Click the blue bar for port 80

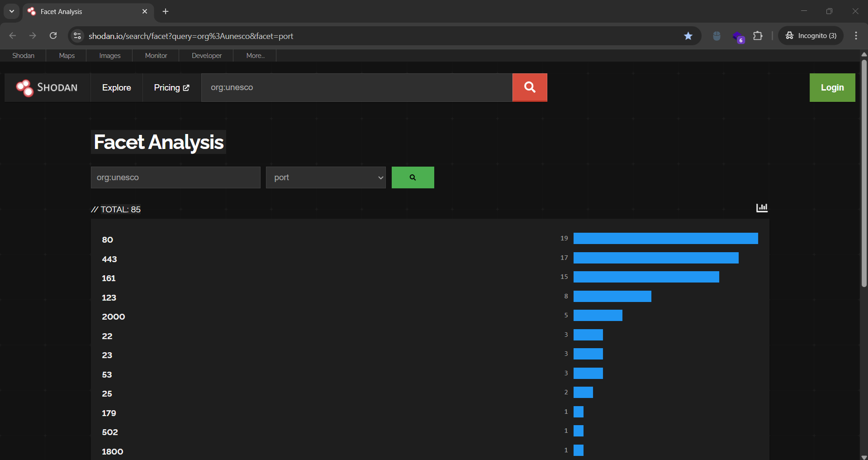click(x=665, y=239)
